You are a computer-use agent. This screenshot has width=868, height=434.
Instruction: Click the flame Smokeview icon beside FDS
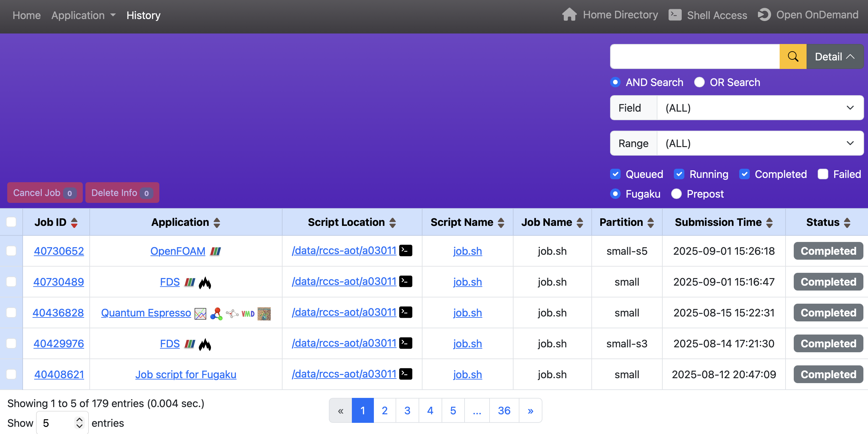coord(205,282)
